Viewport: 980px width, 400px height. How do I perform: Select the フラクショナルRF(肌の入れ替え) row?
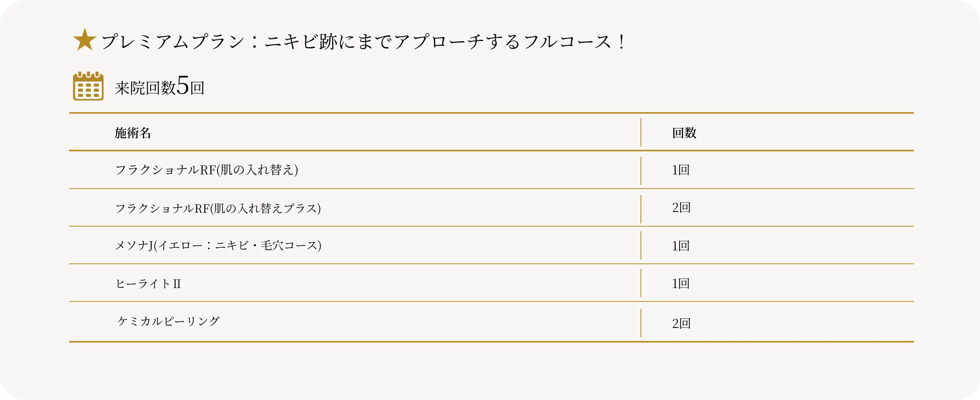pyautogui.click(x=206, y=170)
